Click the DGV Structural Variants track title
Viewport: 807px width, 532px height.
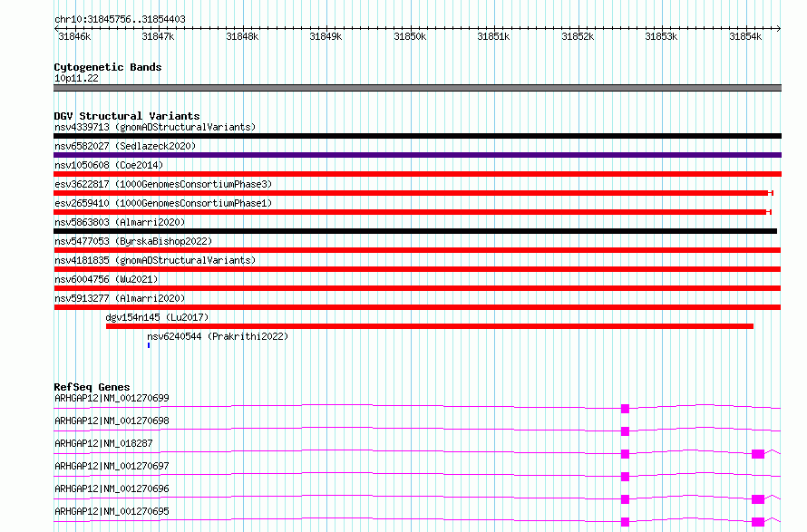point(127,116)
